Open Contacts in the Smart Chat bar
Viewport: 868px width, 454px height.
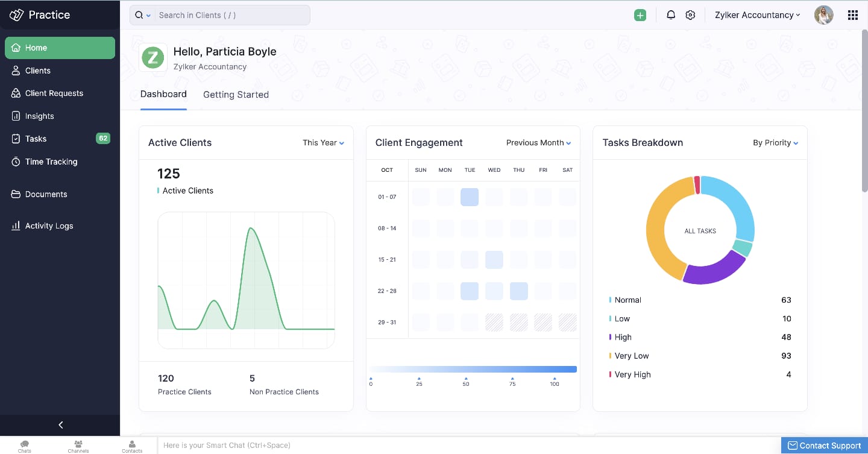[x=131, y=445]
